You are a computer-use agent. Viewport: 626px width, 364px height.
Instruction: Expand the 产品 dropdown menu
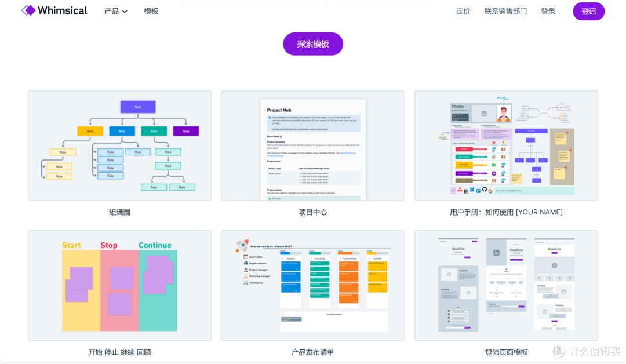pyautogui.click(x=116, y=11)
